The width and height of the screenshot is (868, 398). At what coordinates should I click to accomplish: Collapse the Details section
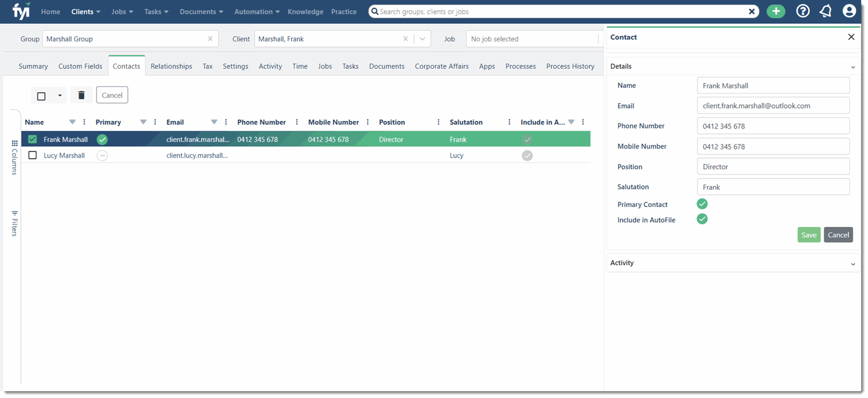pyautogui.click(x=853, y=67)
